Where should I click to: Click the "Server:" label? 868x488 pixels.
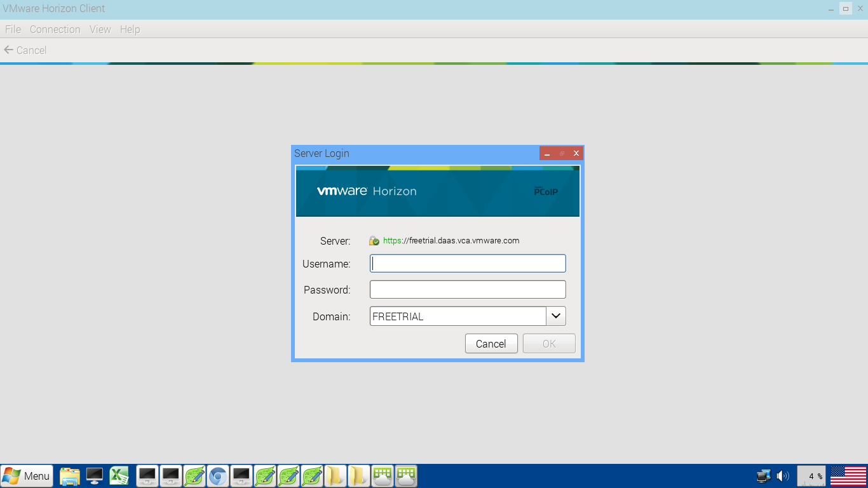(x=336, y=241)
